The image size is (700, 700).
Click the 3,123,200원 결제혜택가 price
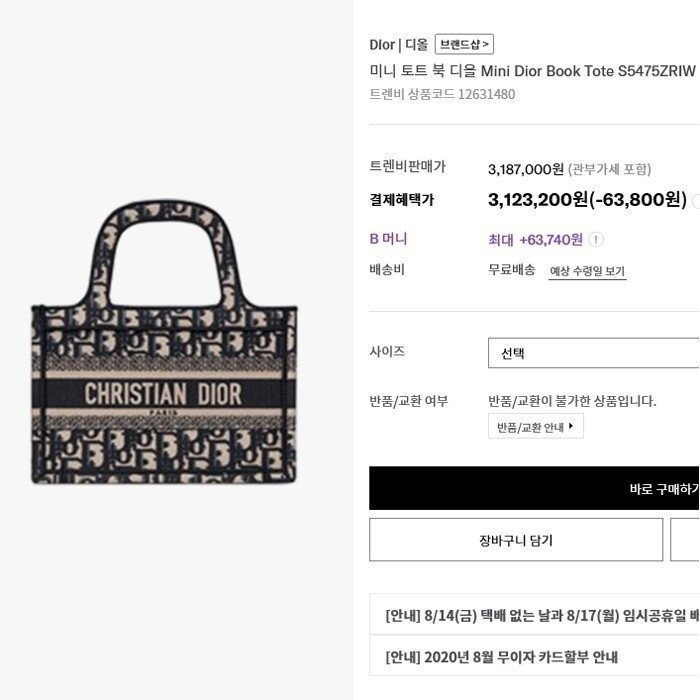[x=538, y=200]
